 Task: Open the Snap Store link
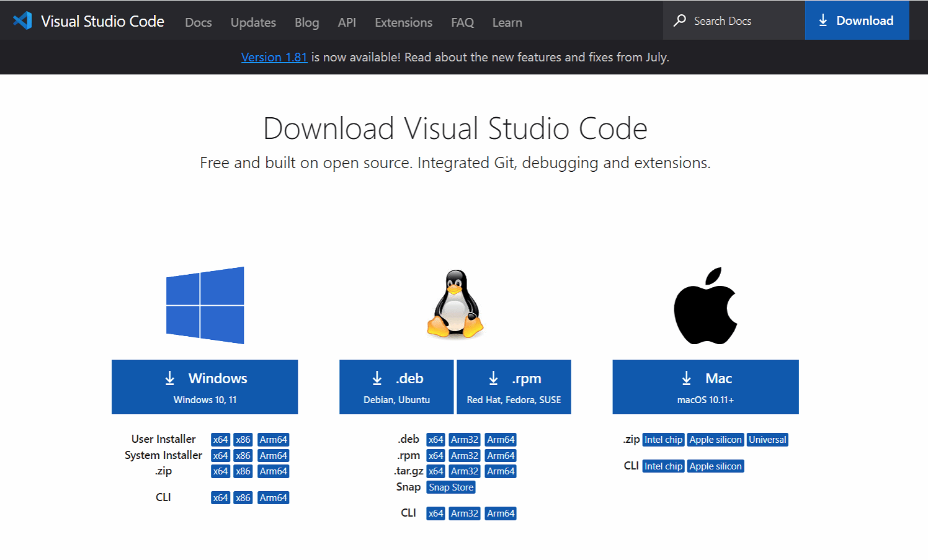pyautogui.click(x=451, y=487)
